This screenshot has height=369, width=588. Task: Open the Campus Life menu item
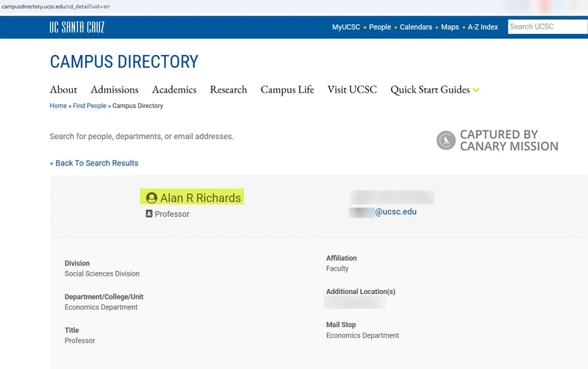[x=287, y=90]
